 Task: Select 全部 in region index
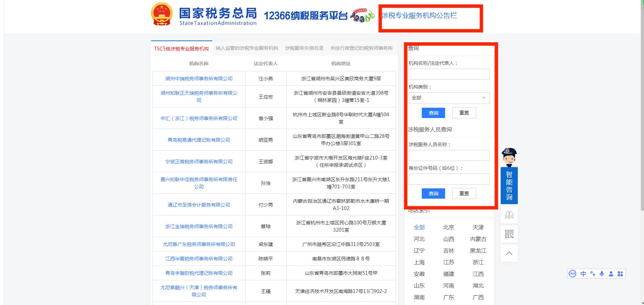(x=419, y=227)
